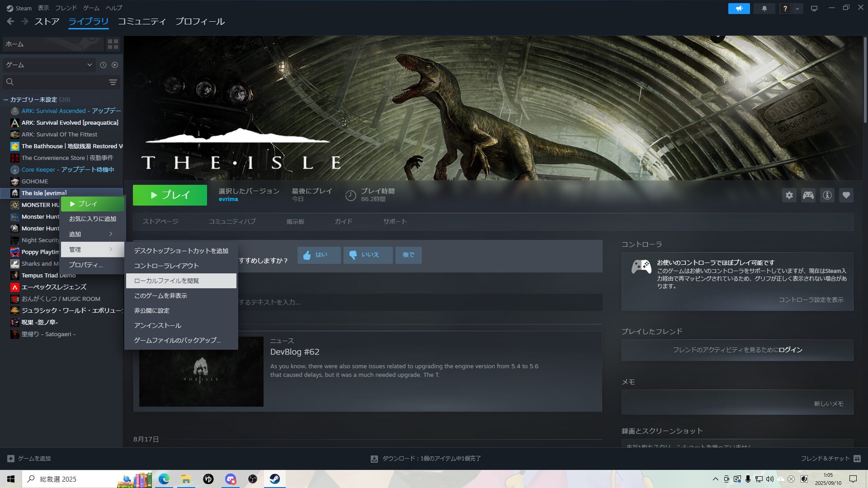
Task: Click the ログイン link for friends activity
Action: [x=790, y=350]
